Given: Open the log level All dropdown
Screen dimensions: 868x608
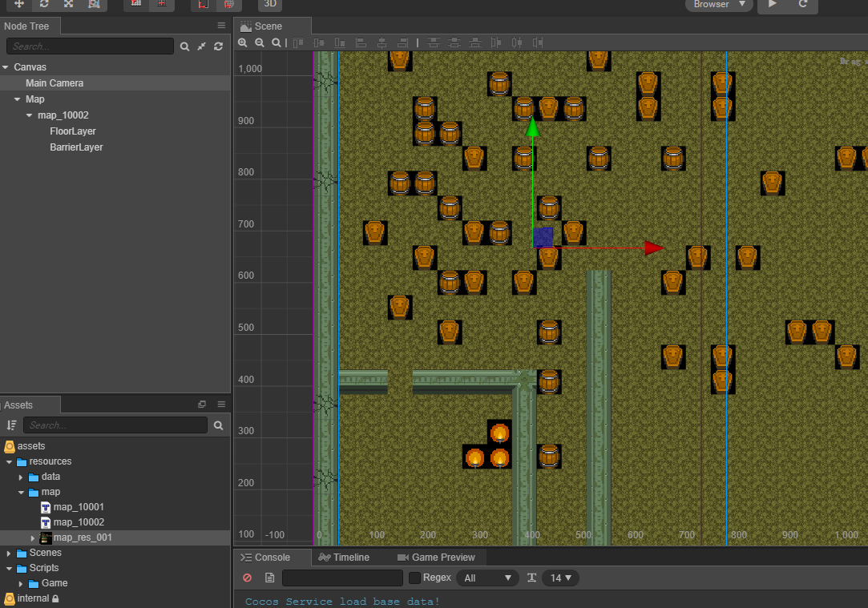Looking at the screenshot, I should [487, 578].
